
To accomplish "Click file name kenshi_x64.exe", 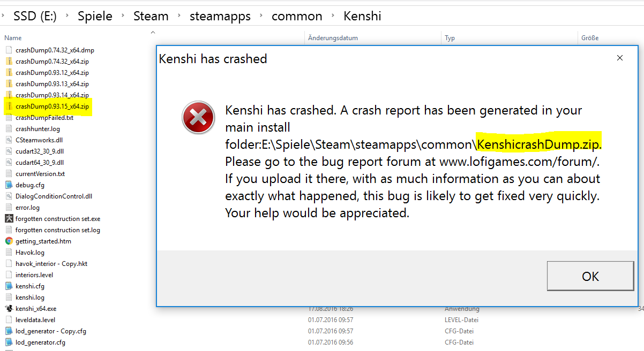I will coord(36,308).
